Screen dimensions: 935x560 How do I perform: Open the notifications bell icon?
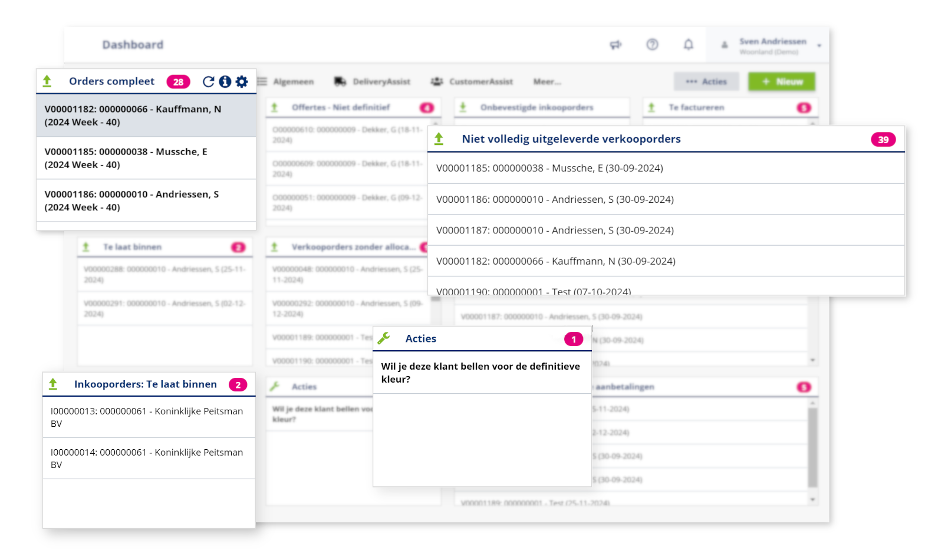688,45
